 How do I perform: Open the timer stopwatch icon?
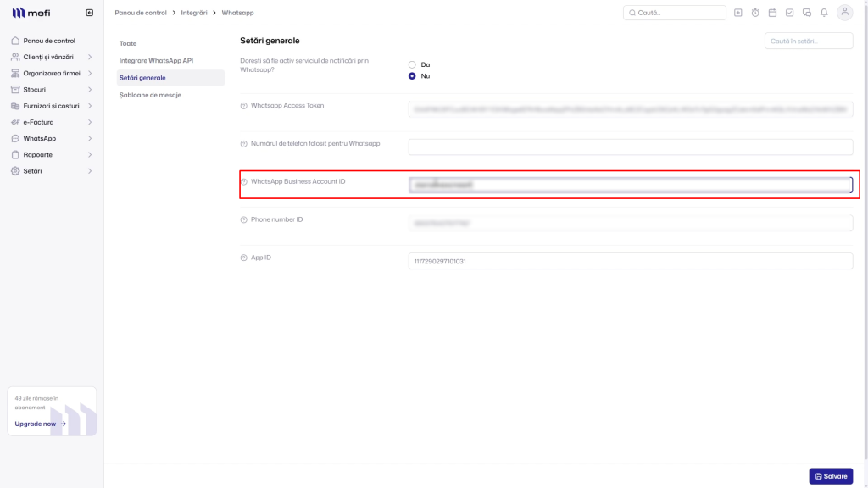click(x=755, y=13)
